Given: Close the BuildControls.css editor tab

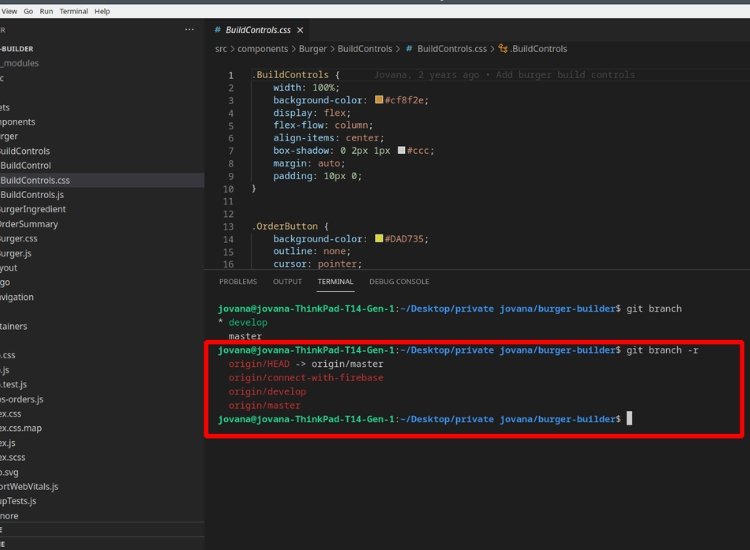Looking at the screenshot, I should [x=300, y=30].
